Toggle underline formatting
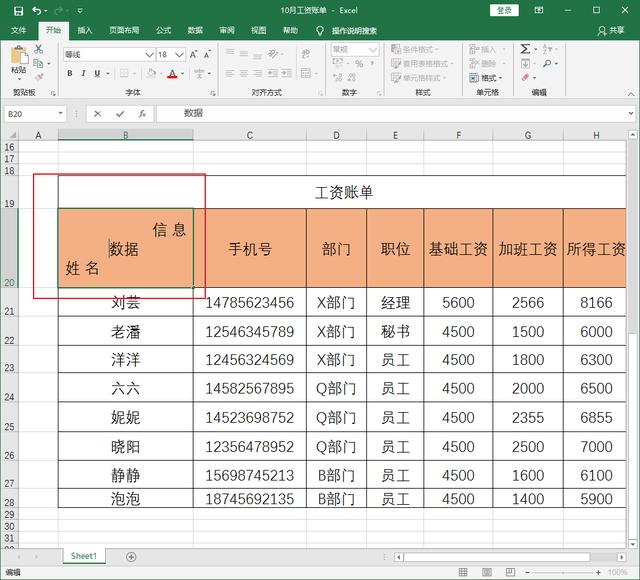Image resolution: width=640 pixels, height=580 pixels. [x=97, y=73]
